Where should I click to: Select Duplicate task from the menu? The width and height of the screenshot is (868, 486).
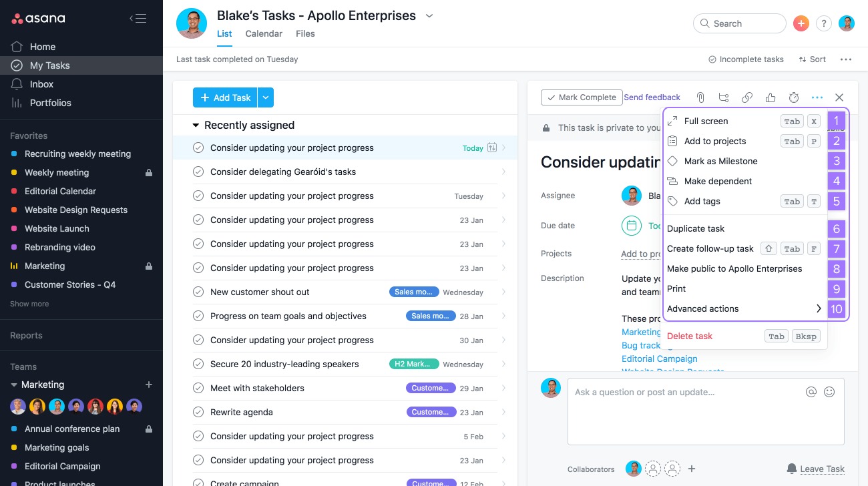(x=696, y=228)
